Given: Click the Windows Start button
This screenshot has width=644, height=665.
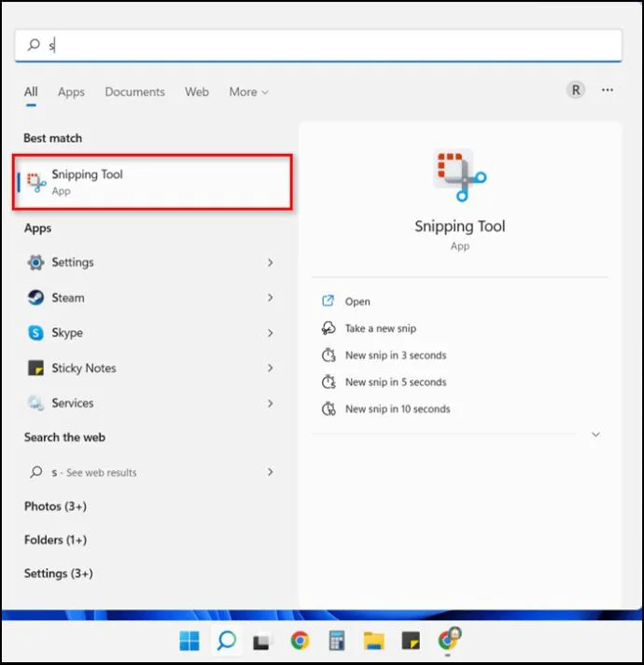Looking at the screenshot, I should pos(189,641).
